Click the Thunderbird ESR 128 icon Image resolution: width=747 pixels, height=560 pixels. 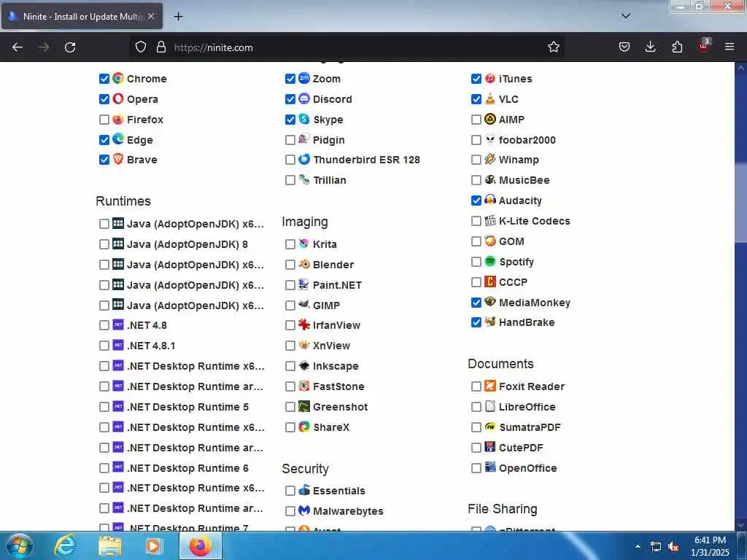304,159
